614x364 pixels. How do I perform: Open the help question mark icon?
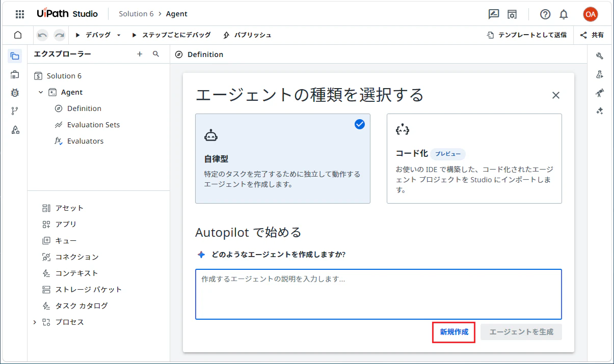545,14
